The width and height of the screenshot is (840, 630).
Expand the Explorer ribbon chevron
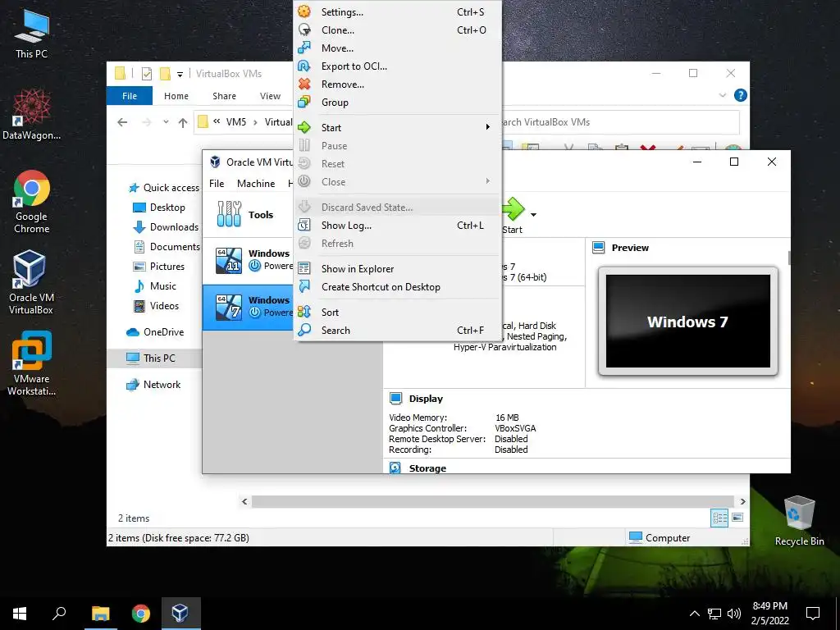[723, 95]
